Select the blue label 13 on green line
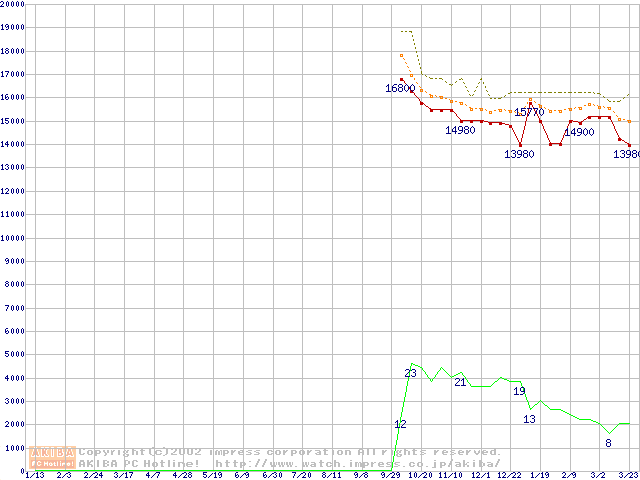 tap(529, 419)
